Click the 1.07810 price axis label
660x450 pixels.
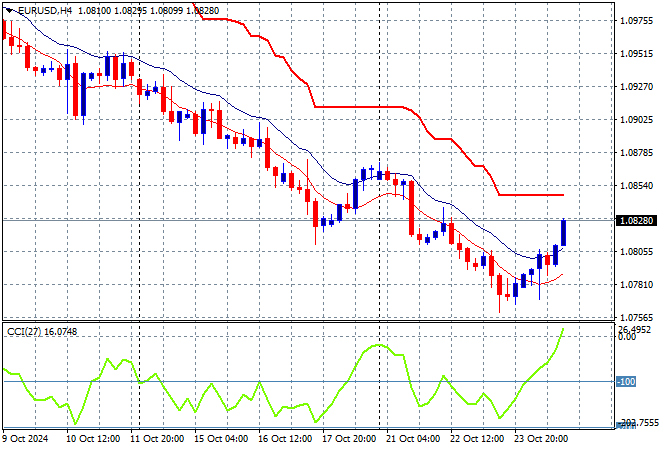click(636, 285)
